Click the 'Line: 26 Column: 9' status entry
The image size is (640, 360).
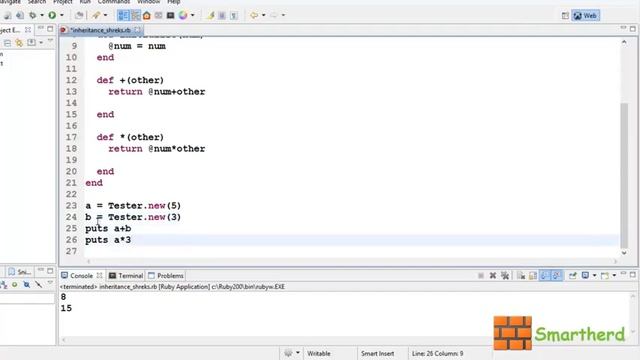point(438,353)
